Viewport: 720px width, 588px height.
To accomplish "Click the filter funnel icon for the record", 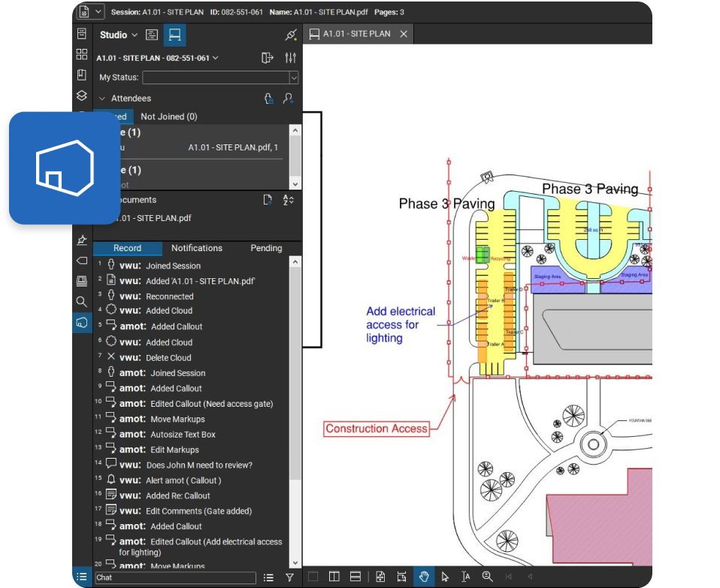I will tap(290, 577).
